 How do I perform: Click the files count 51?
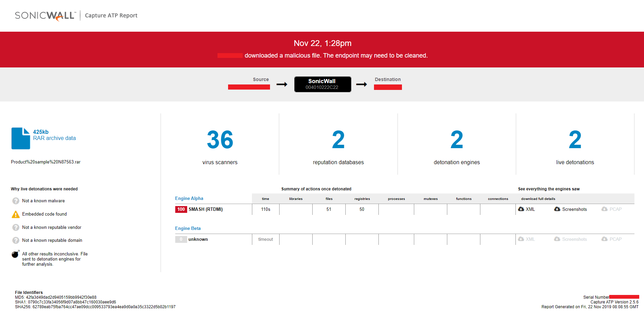tap(329, 209)
